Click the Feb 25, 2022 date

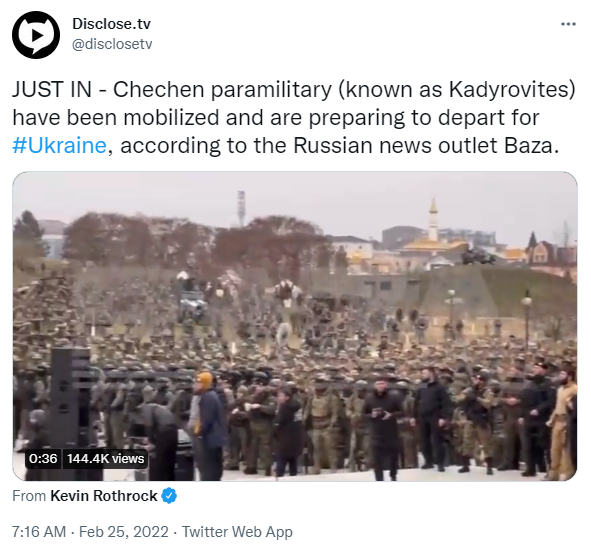click(124, 532)
